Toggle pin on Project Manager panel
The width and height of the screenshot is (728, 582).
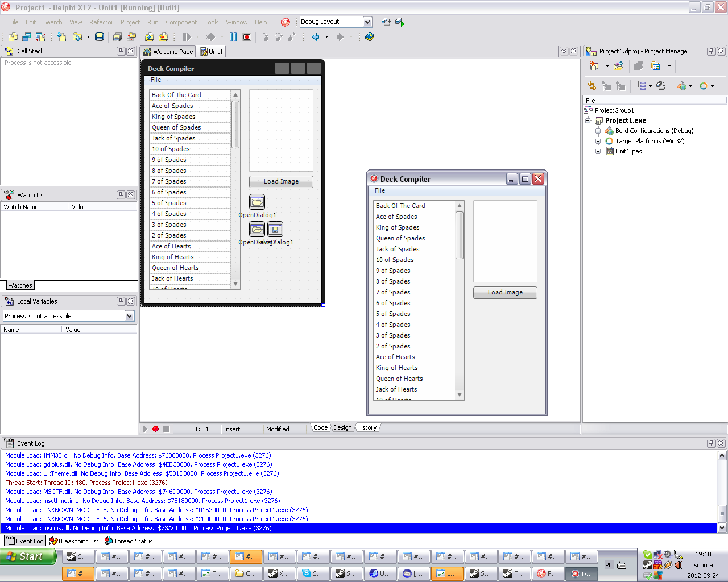click(711, 51)
